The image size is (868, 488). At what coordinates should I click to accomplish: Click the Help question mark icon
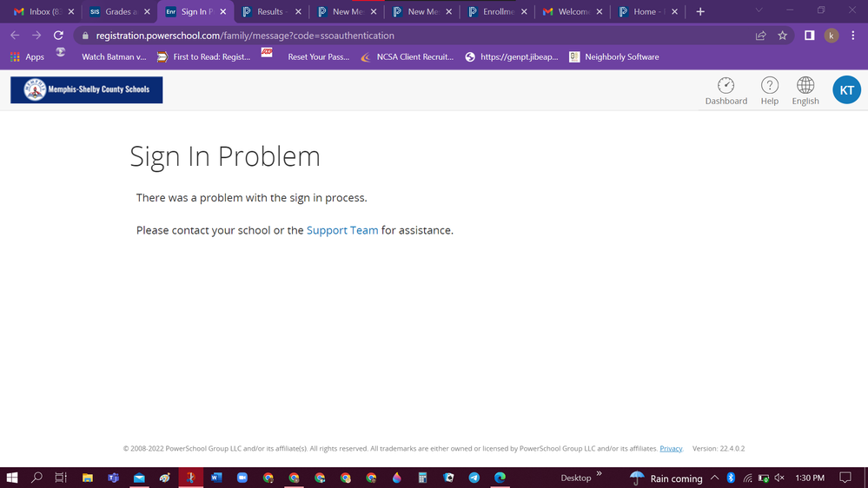(769, 90)
